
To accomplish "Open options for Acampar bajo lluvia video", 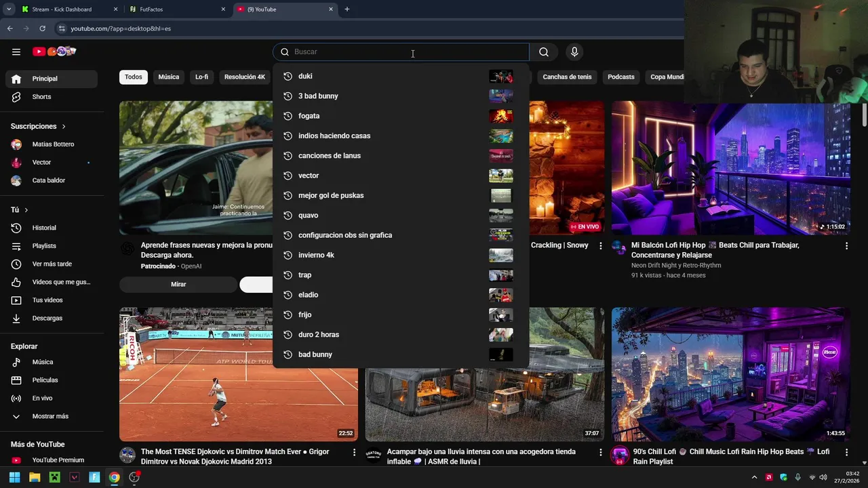I will (x=600, y=452).
